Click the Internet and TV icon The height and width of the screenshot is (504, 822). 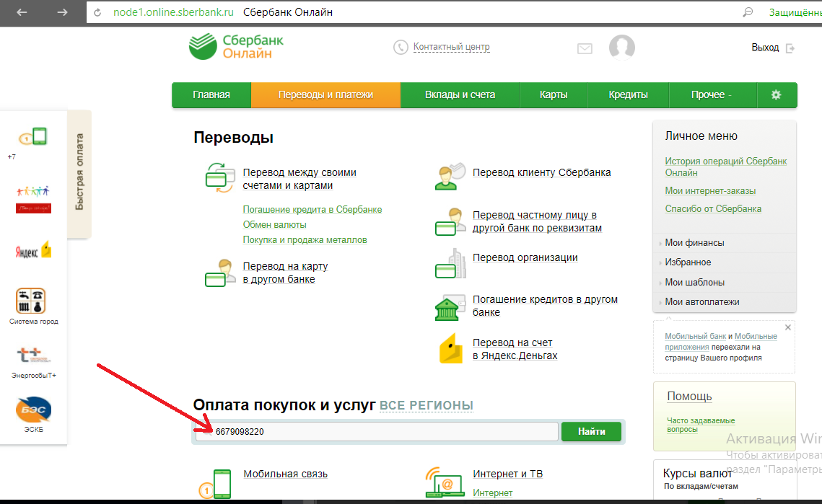pos(445,482)
